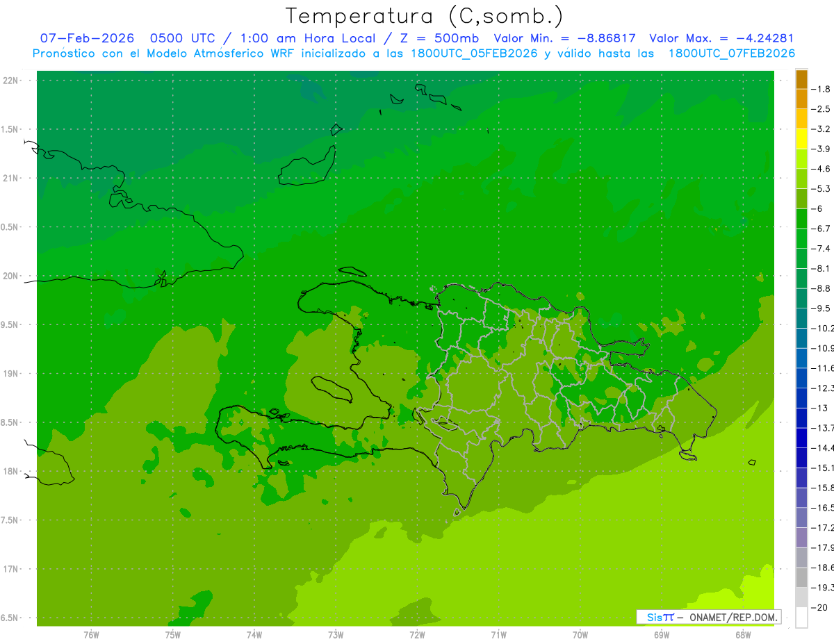
Task: Click the '69W' longitude axis label
Action: pos(662,635)
